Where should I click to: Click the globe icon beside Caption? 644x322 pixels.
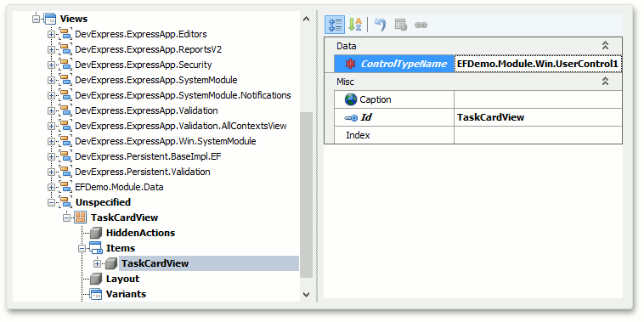click(351, 99)
